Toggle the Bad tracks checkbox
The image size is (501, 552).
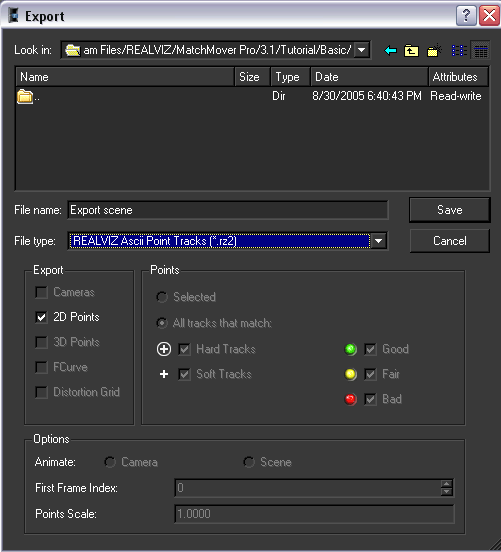(370, 399)
